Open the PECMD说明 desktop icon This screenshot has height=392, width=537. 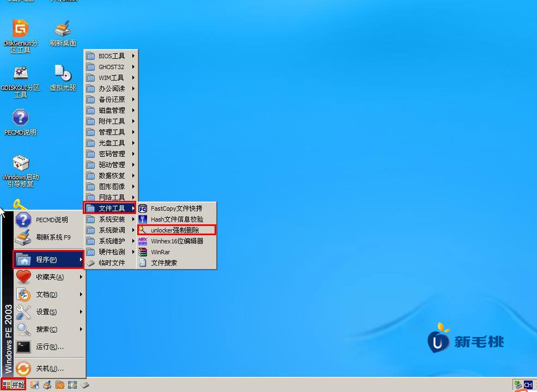(x=20, y=118)
